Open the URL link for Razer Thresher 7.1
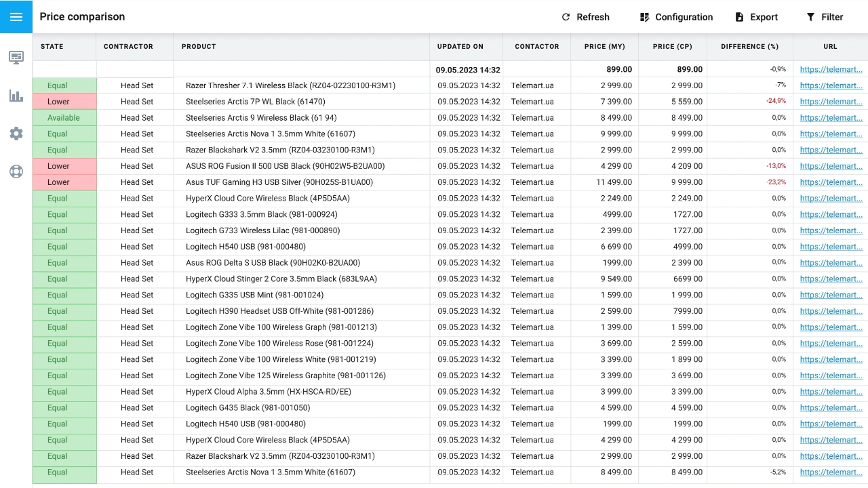This screenshot has width=868, height=488. pos(831,85)
